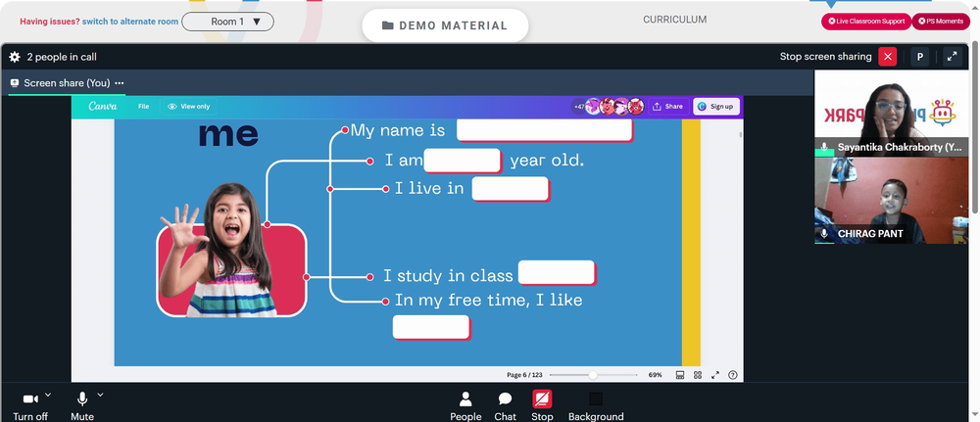
Task: Click the red stop screen sharing X
Action: click(x=888, y=57)
